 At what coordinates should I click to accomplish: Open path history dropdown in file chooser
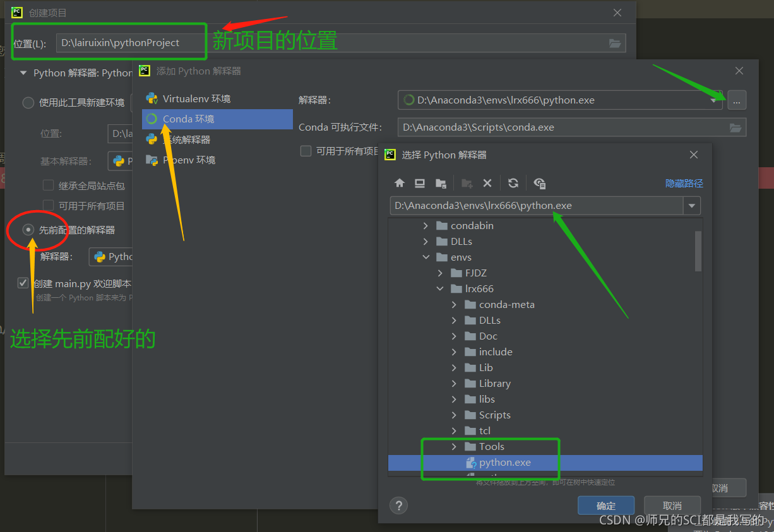[692, 206]
